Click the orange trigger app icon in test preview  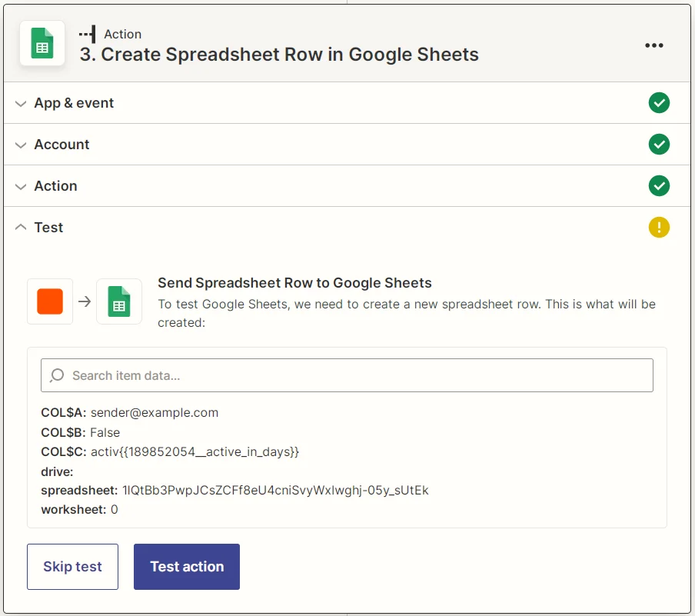click(49, 301)
